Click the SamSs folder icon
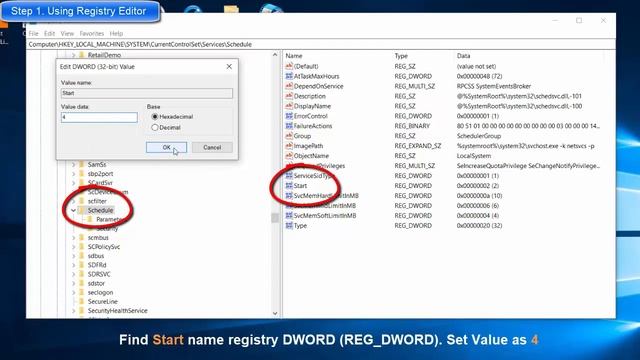Image resolution: width=640 pixels, height=360 pixels. click(x=82, y=164)
